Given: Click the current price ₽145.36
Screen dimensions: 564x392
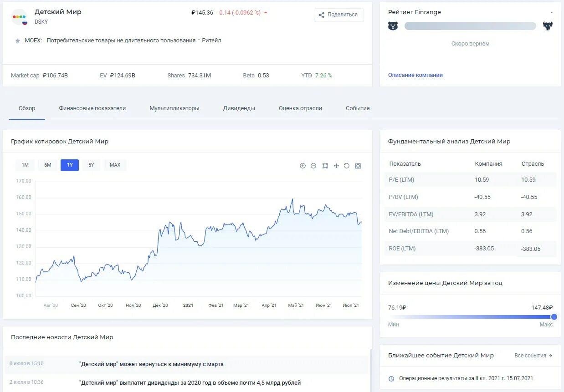Looking at the screenshot, I should point(202,13).
